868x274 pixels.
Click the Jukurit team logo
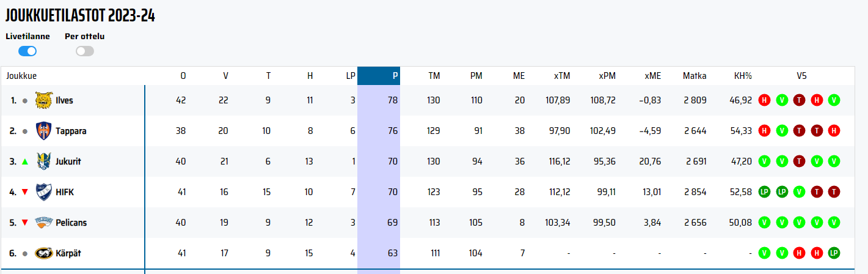coord(44,161)
